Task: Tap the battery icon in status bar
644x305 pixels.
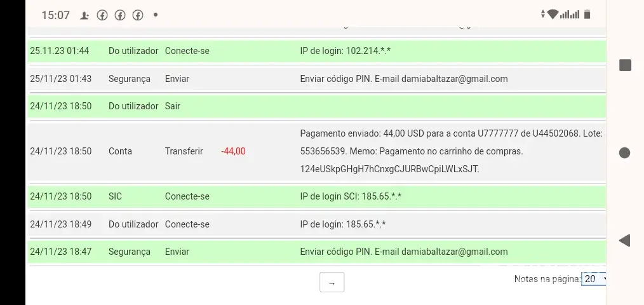Action: pyautogui.click(x=587, y=15)
